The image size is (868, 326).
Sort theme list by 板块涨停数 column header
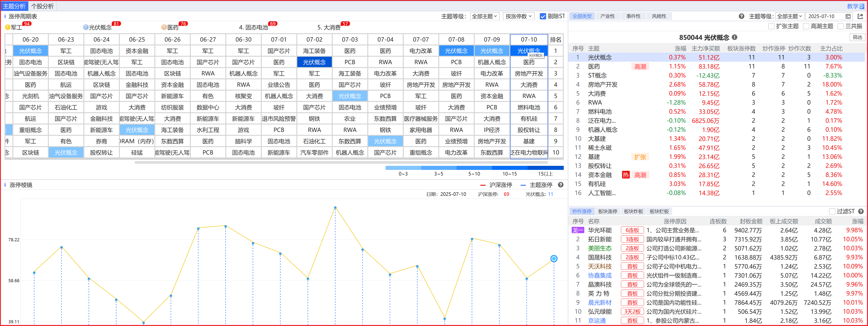(741, 48)
